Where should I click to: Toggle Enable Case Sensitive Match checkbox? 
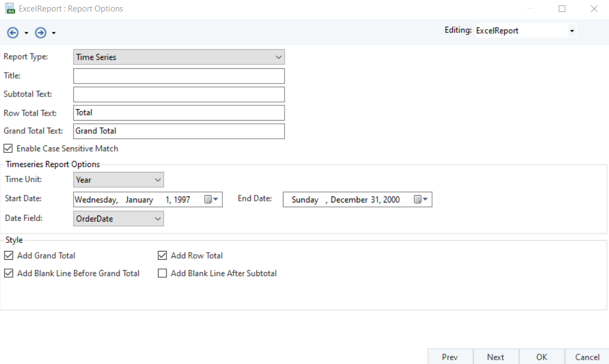[8, 148]
